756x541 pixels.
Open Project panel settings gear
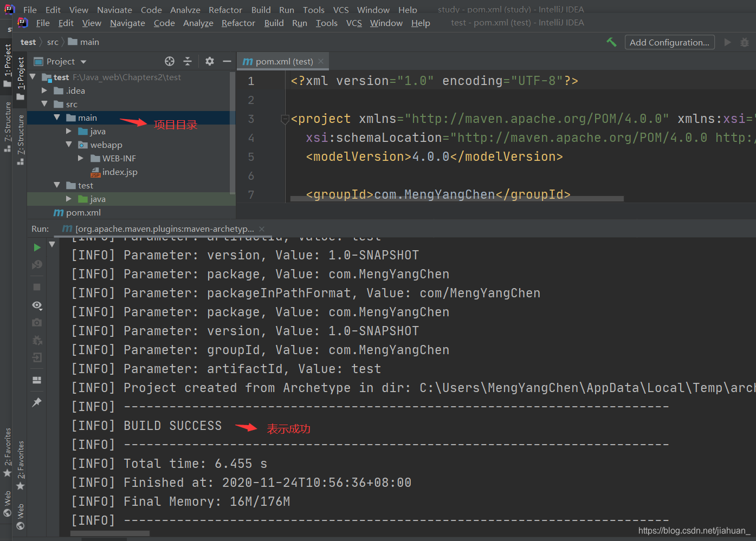[210, 61]
